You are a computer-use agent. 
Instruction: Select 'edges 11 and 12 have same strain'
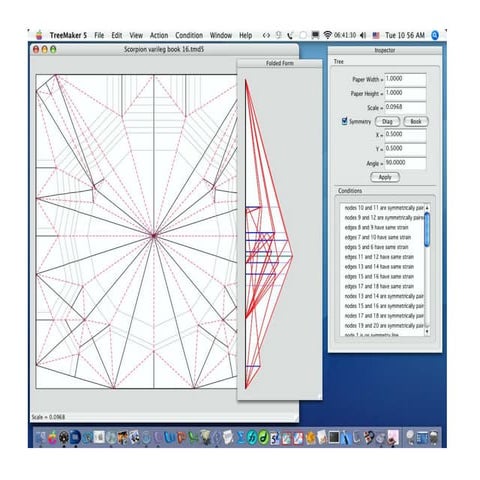[379, 257]
